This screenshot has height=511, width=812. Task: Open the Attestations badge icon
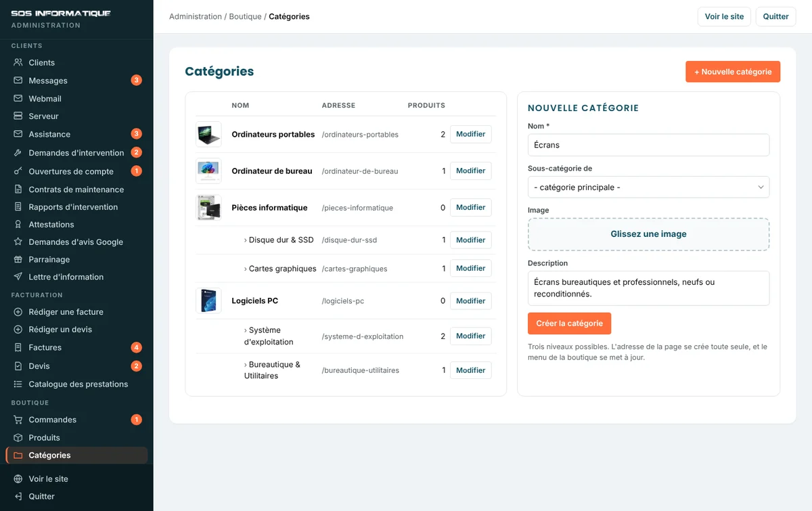click(18, 225)
